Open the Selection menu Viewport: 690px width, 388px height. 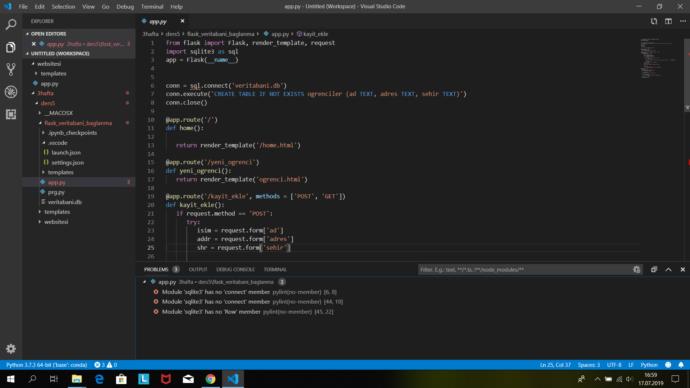(x=63, y=7)
